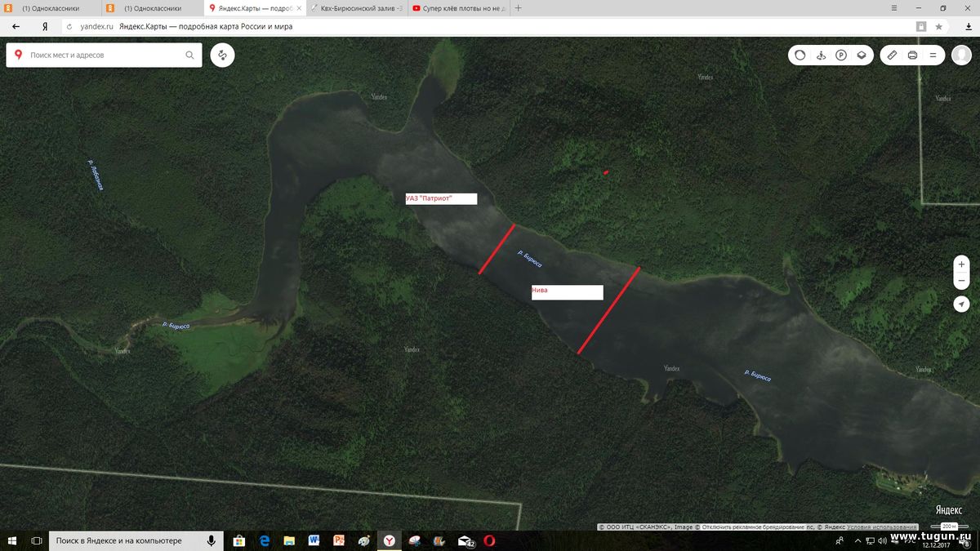
Task: Zoom in with the plus button
Action: 962,264
